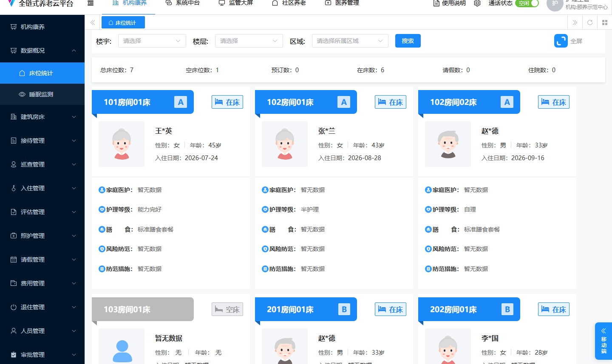Click the 101房间01床 card header
The image size is (612, 364).
point(143,102)
